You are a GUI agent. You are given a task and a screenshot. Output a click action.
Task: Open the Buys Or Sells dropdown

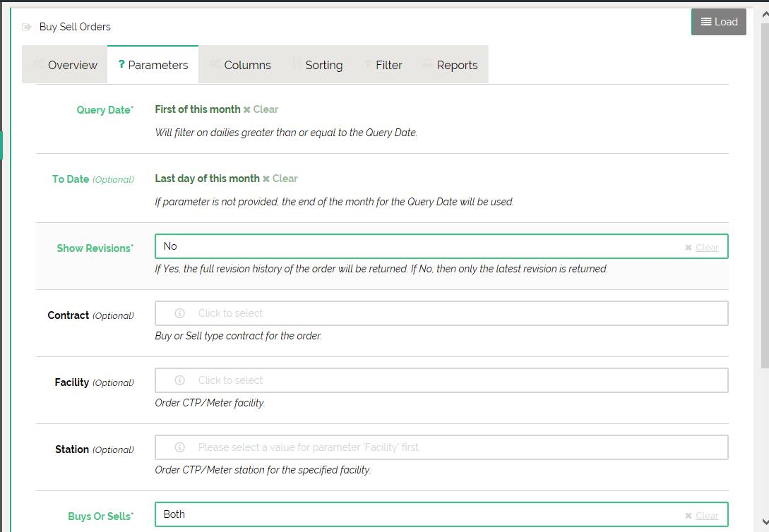click(x=417, y=514)
